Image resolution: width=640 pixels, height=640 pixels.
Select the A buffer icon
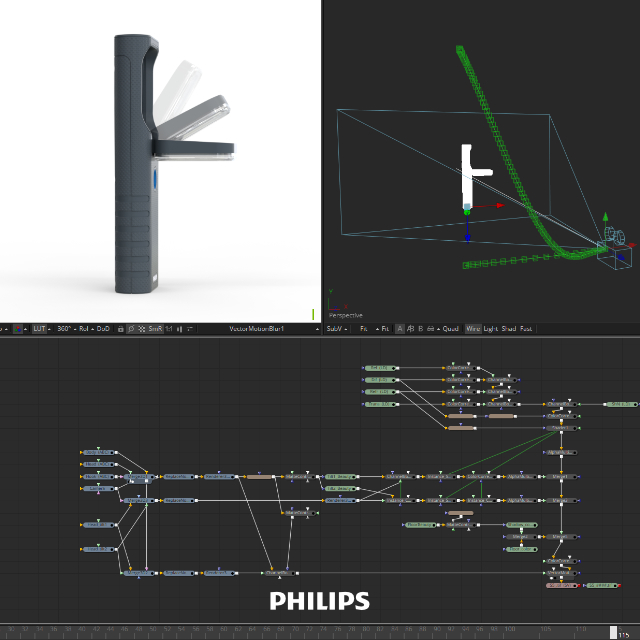tap(400, 328)
